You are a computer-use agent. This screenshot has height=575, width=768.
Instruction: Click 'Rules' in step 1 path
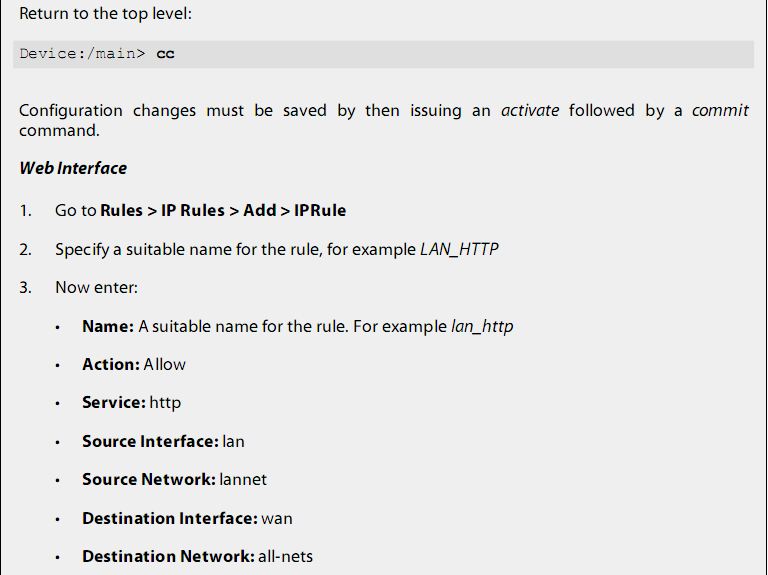[x=121, y=211]
